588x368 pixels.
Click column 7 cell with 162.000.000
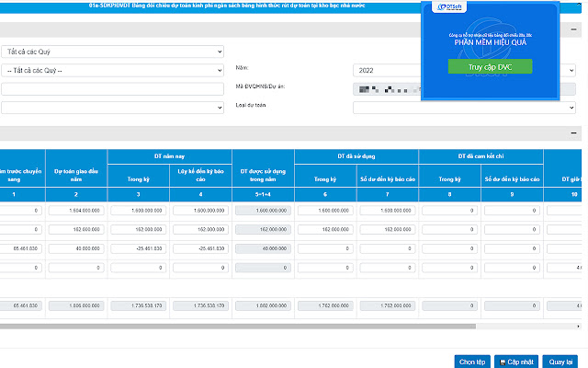pyautogui.click(x=388, y=229)
